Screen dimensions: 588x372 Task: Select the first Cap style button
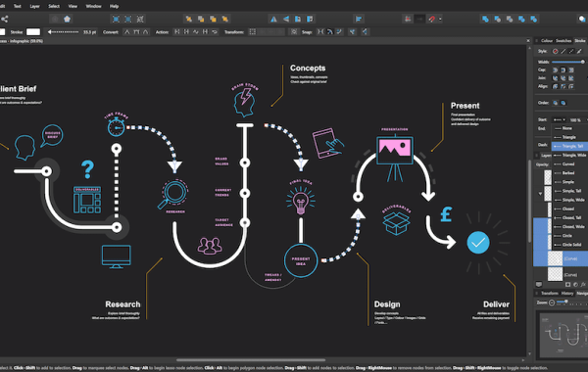555,70
